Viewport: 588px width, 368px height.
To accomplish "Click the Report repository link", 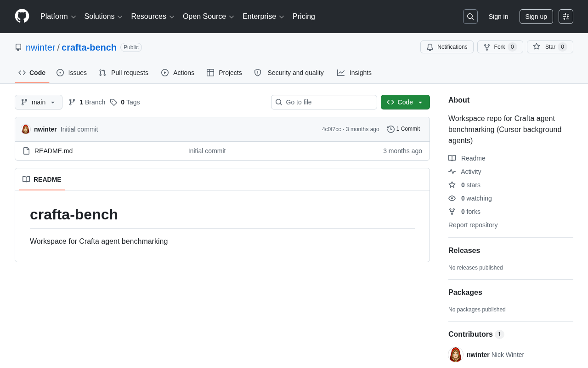I will pyautogui.click(x=473, y=225).
